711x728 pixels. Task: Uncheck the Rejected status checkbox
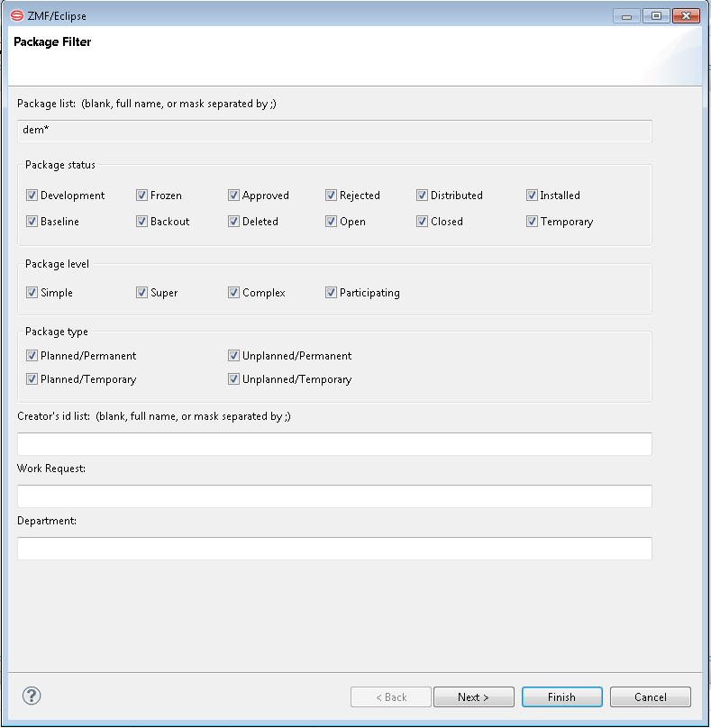pyautogui.click(x=331, y=195)
